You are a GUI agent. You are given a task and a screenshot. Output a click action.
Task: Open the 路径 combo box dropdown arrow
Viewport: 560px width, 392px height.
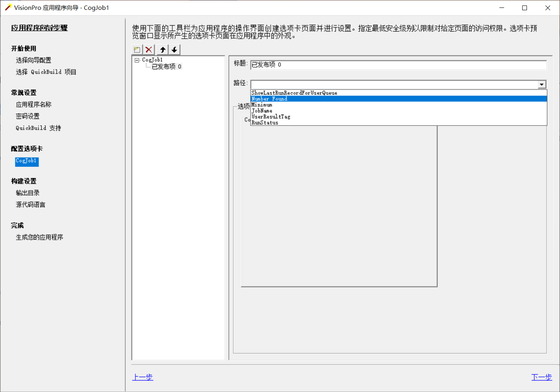click(x=542, y=84)
